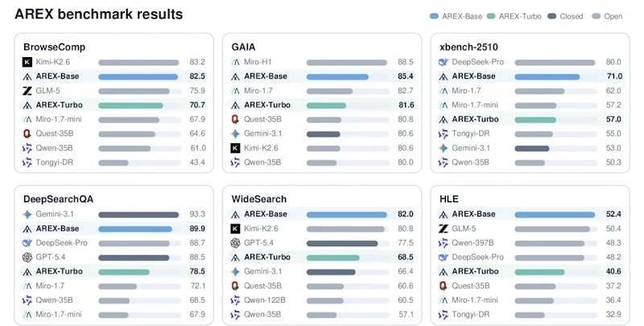Viewport: 644px width, 326px height.
Task: Click the AREX-Base icon in WideSearch
Action: coord(235,214)
